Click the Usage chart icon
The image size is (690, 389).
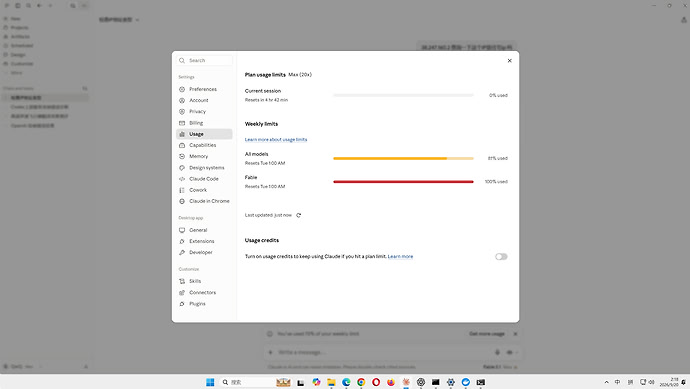click(182, 134)
